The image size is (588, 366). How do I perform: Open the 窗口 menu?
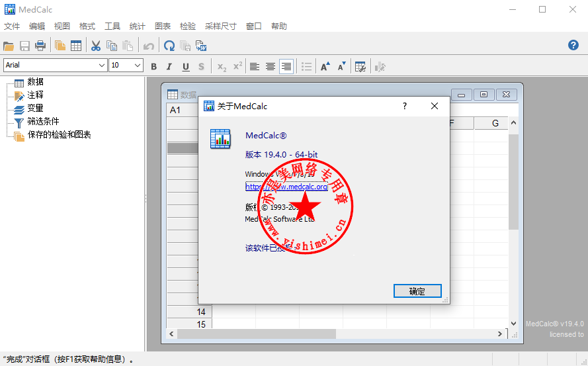[253, 26]
